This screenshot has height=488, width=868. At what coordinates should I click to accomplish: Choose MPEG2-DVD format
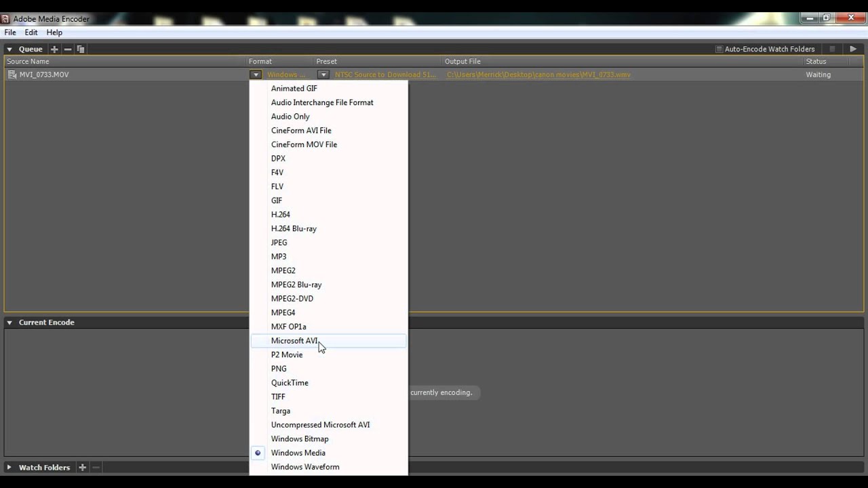[329, 298]
